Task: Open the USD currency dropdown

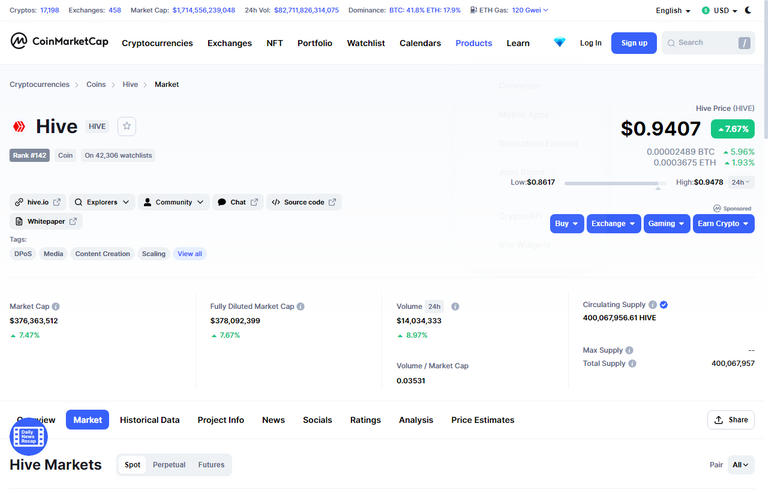Action: [x=720, y=10]
